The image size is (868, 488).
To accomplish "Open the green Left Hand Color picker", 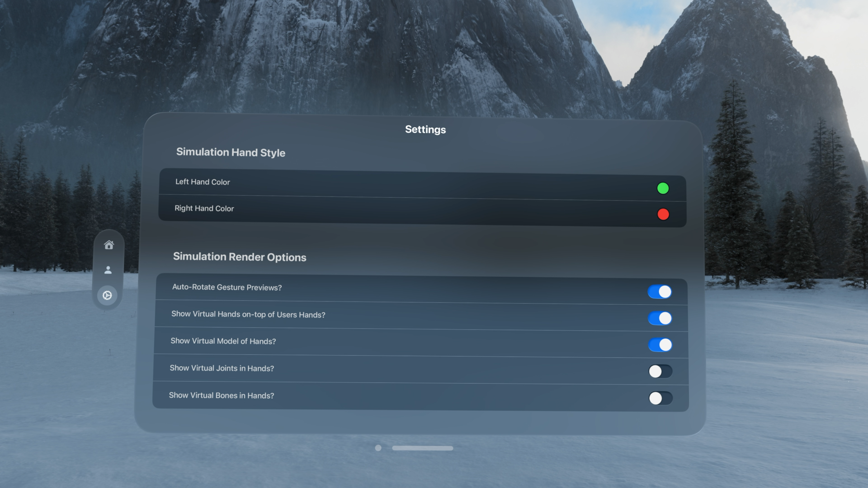I will tap(663, 188).
